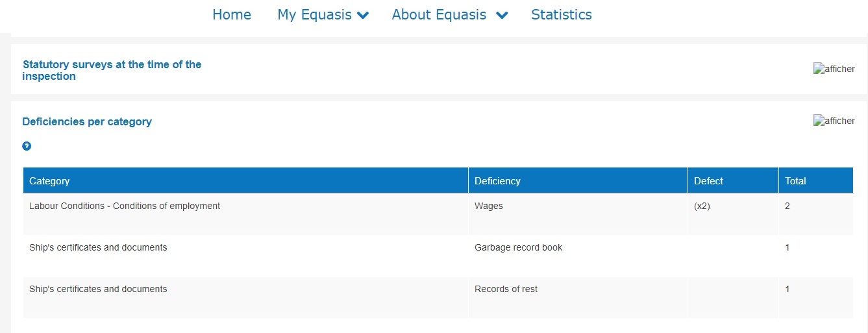Screen dimensions: 868x333
Task: Click the Deficiency column header
Action: [x=497, y=181]
